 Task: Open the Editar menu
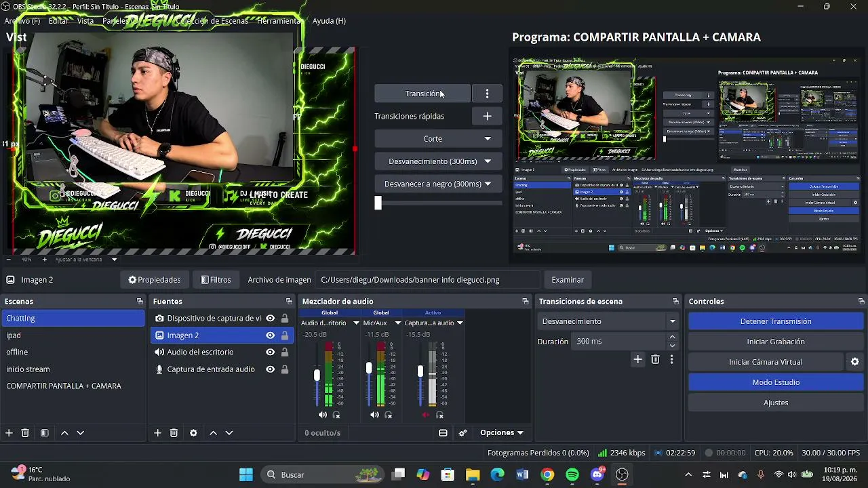pos(58,21)
